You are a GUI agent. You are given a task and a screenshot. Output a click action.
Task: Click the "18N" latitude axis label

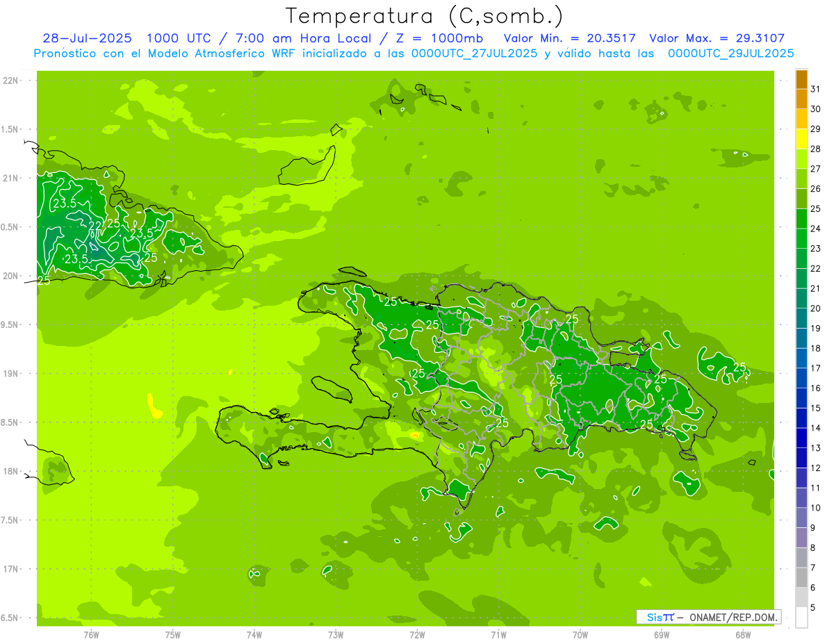10,471
